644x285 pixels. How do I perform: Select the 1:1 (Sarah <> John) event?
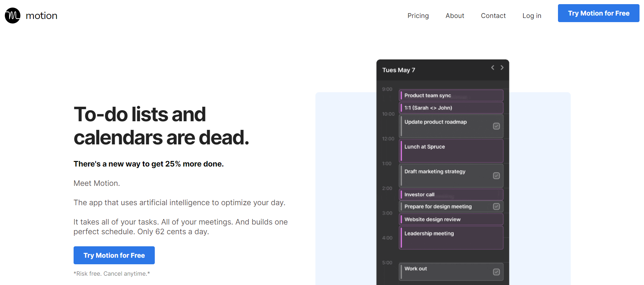tap(451, 108)
